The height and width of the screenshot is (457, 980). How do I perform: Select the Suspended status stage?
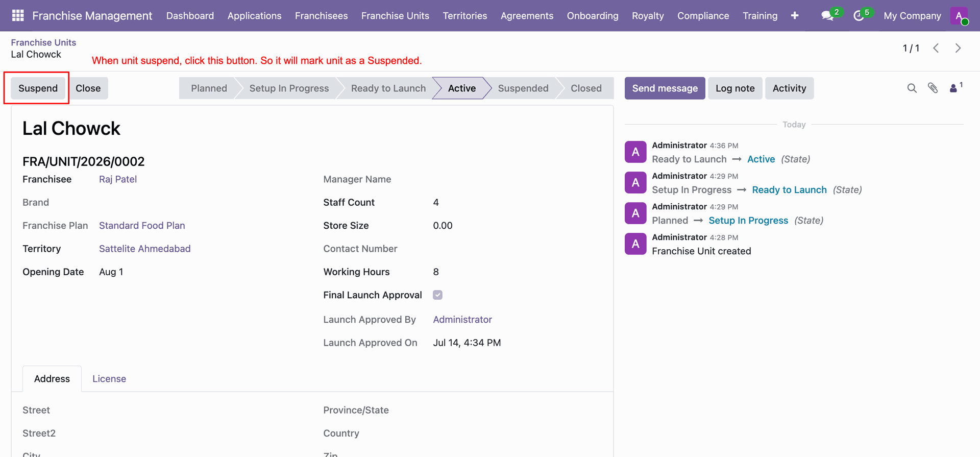[x=523, y=88]
